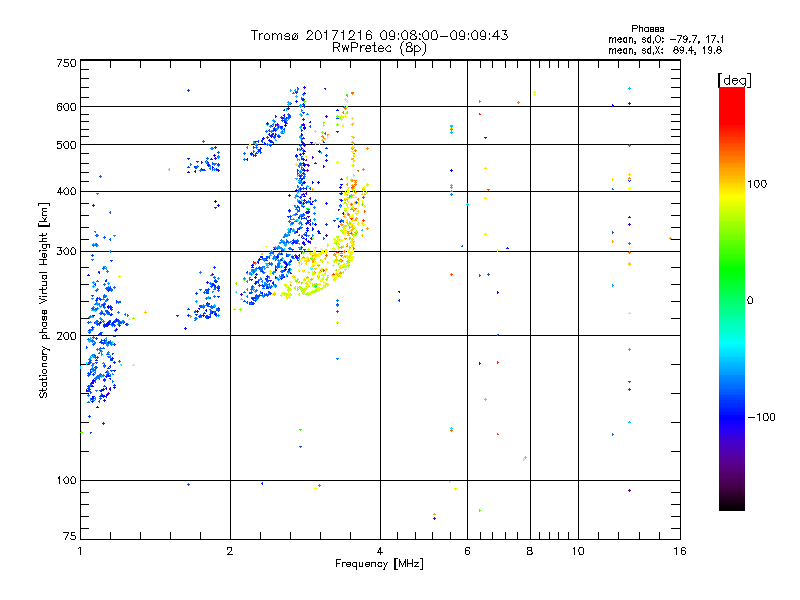Click the '600' y-axis tick label
Screen dimensions: 800x600
pyautogui.click(x=66, y=107)
